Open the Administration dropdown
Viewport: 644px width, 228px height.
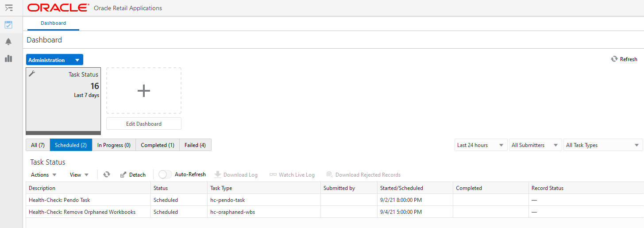pos(54,60)
